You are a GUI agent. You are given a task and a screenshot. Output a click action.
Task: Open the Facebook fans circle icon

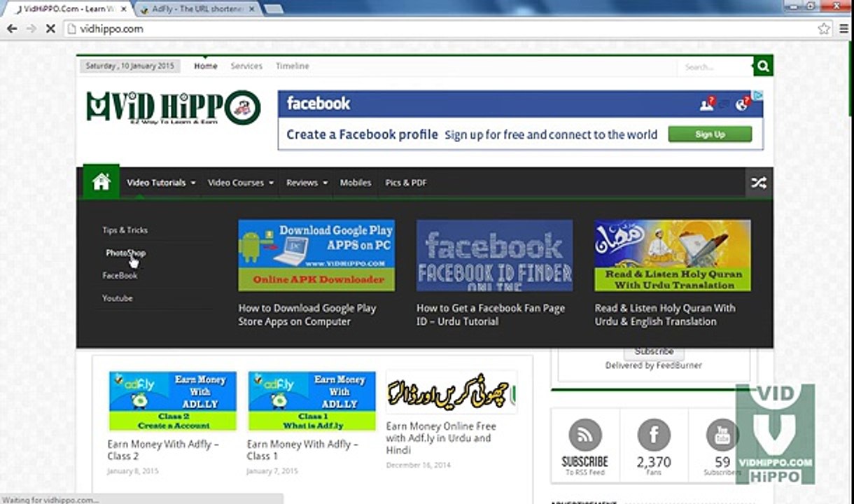click(x=654, y=435)
